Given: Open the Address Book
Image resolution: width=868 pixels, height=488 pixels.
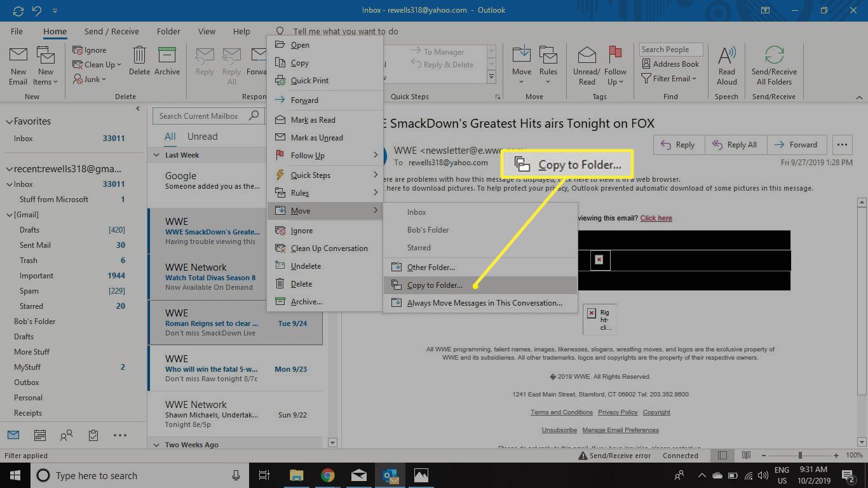Looking at the screenshot, I should [x=671, y=64].
